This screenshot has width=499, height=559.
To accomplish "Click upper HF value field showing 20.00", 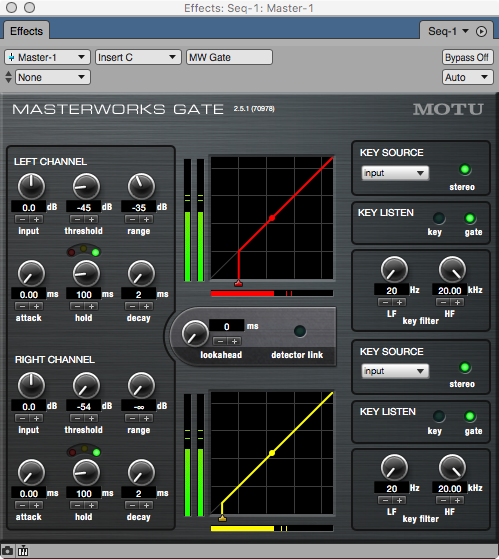I will click(449, 290).
